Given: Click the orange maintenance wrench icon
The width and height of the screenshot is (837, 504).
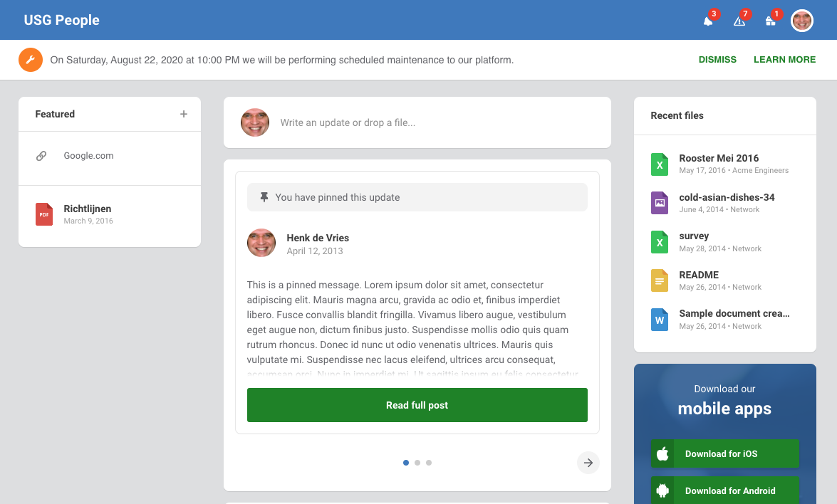Looking at the screenshot, I should tap(30, 60).
